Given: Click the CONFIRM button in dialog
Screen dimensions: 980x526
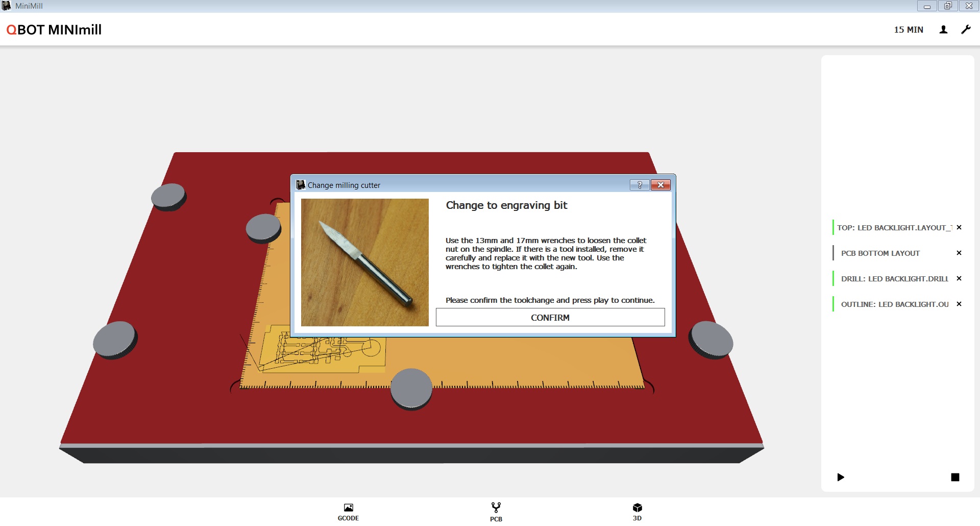Looking at the screenshot, I should (x=550, y=317).
